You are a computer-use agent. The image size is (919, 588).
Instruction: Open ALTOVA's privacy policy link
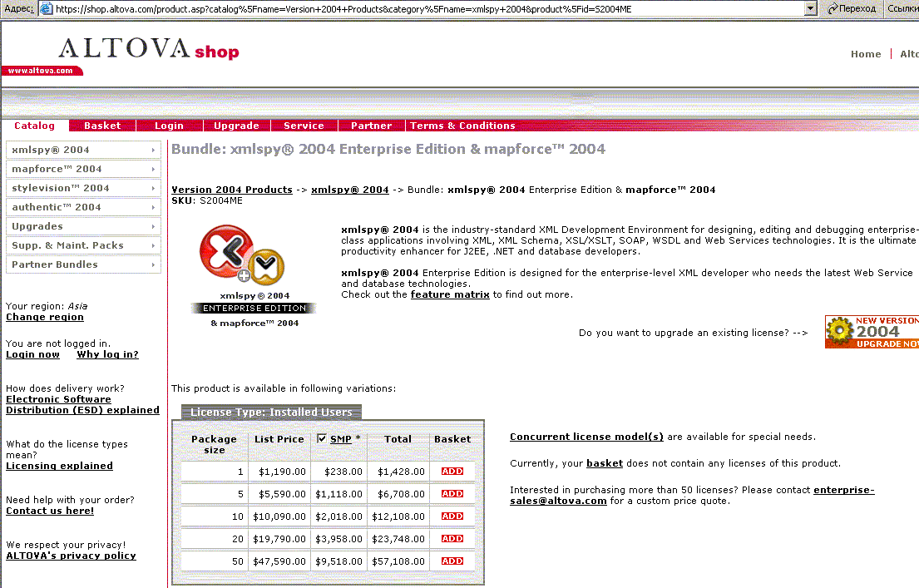[71, 556]
